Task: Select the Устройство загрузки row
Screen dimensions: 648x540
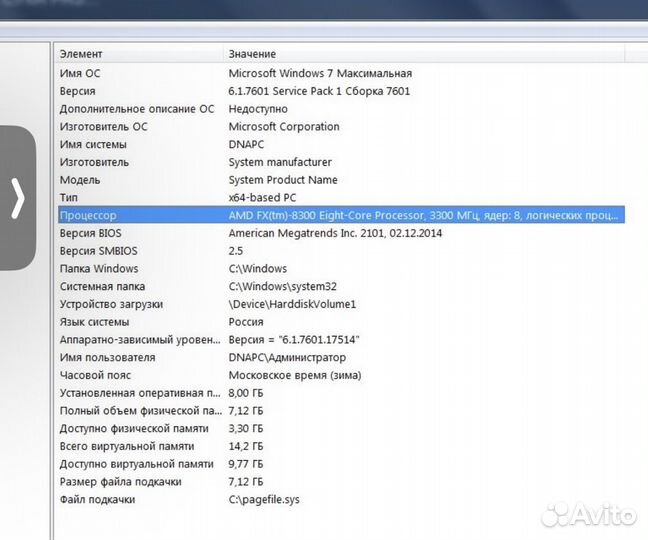Action: tap(110, 304)
